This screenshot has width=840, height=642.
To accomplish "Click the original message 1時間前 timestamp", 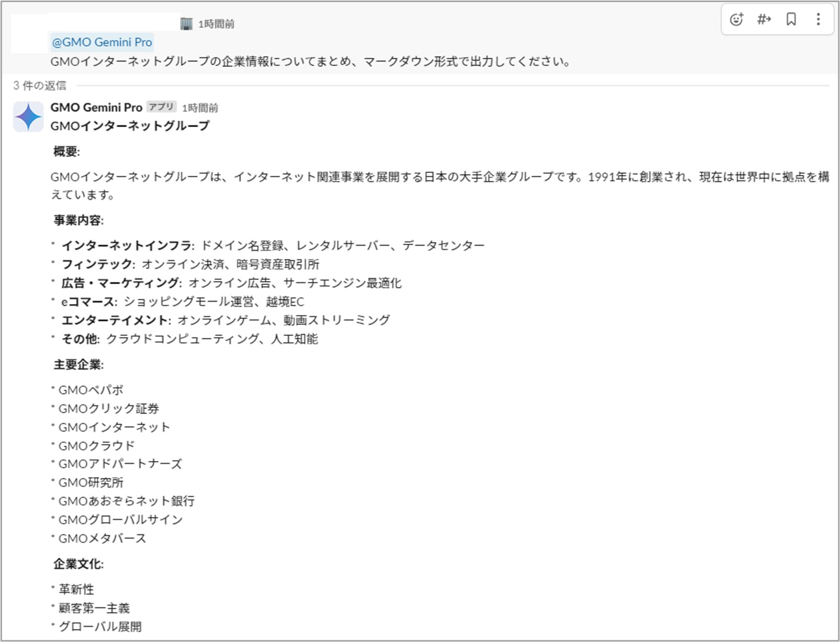I will click(216, 24).
